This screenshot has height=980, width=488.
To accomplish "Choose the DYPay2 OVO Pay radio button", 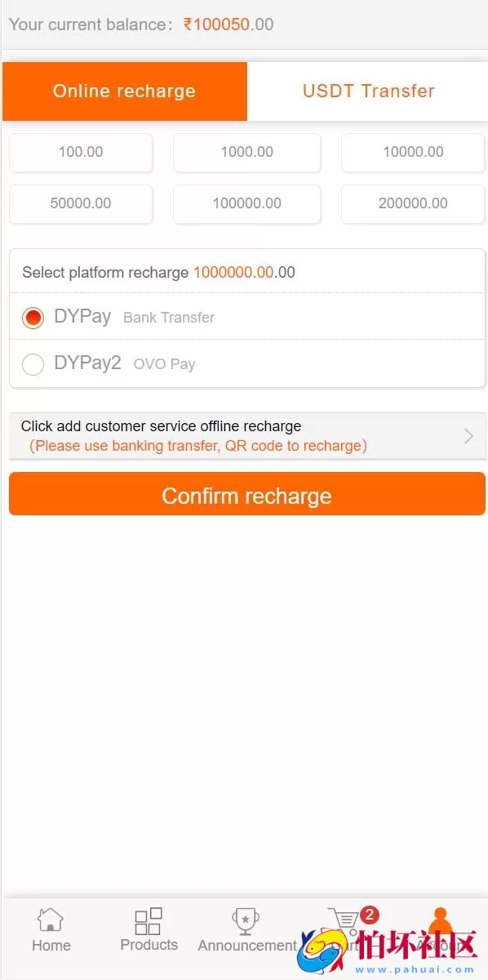I will 33,364.
